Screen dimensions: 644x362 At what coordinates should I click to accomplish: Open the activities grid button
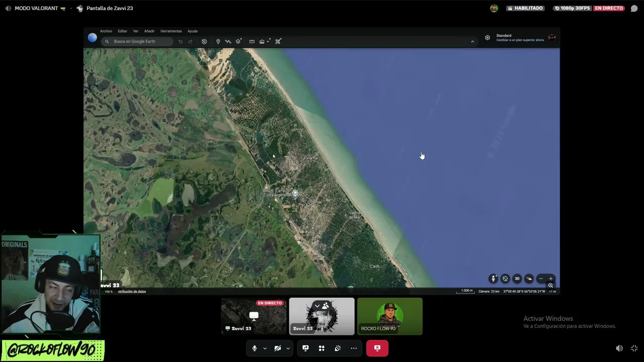(321, 348)
